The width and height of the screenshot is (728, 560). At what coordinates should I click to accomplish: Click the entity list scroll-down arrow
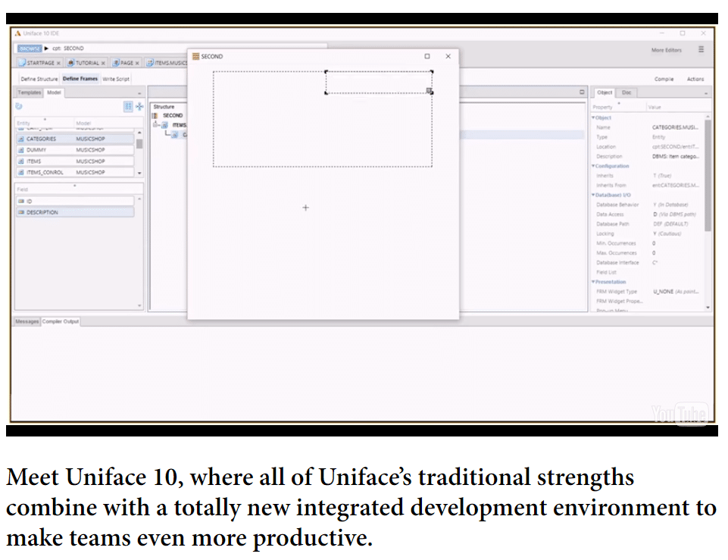click(139, 173)
